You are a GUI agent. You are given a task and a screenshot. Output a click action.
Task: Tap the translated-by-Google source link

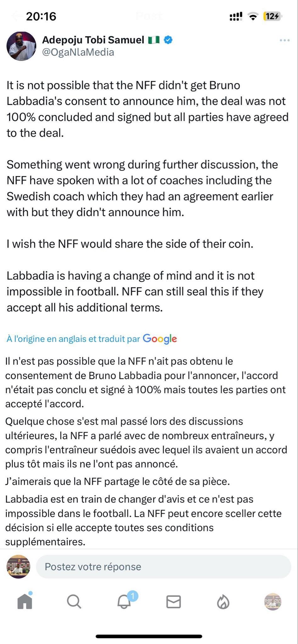click(73, 339)
